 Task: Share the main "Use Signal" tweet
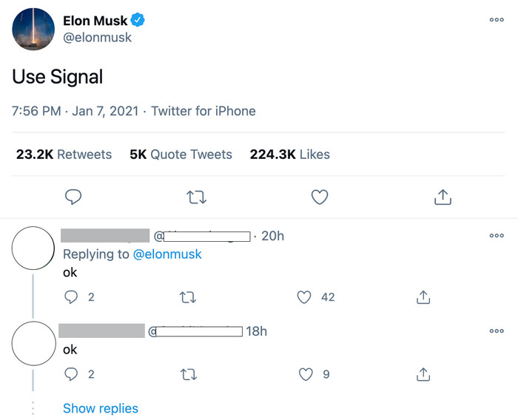443,197
